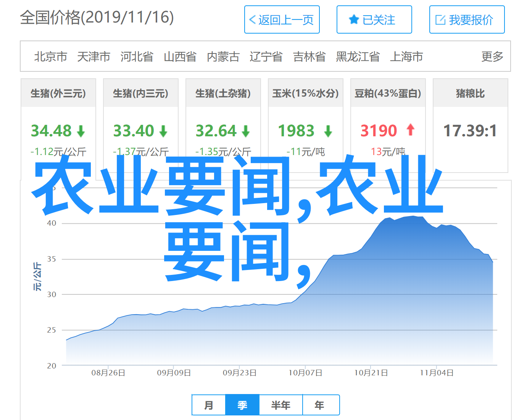This screenshot has width=519, height=420.
Task: Select 黑龙江省 region
Action: pos(358,57)
